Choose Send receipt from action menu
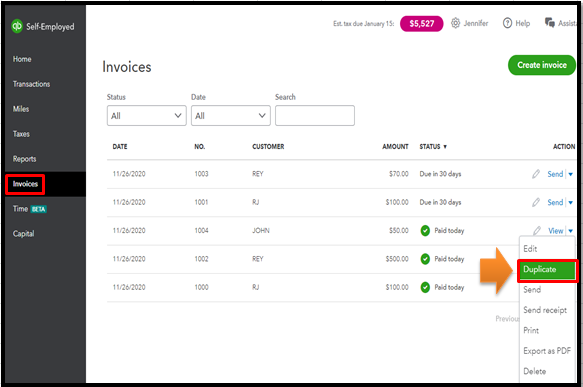The image size is (583, 387). click(545, 310)
